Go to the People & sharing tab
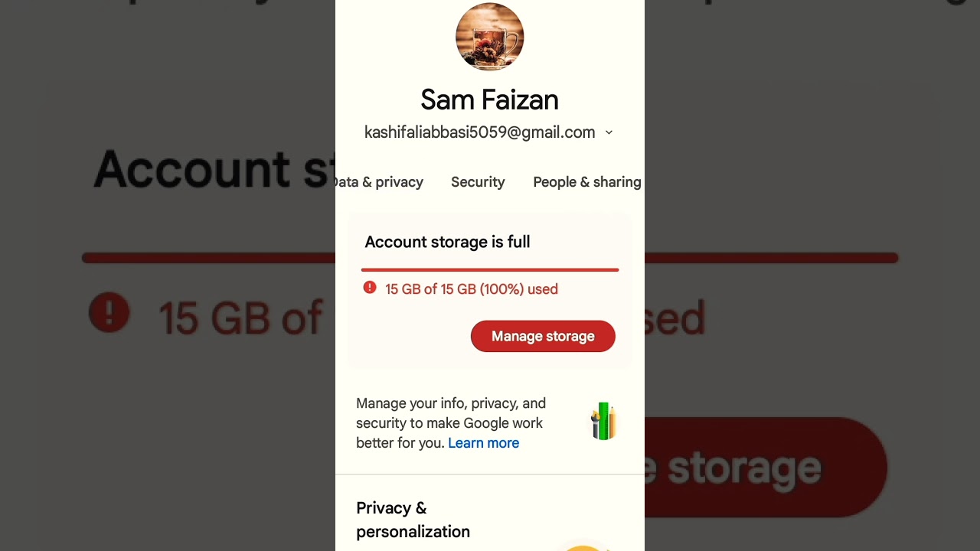This screenshot has height=551, width=980. point(587,182)
